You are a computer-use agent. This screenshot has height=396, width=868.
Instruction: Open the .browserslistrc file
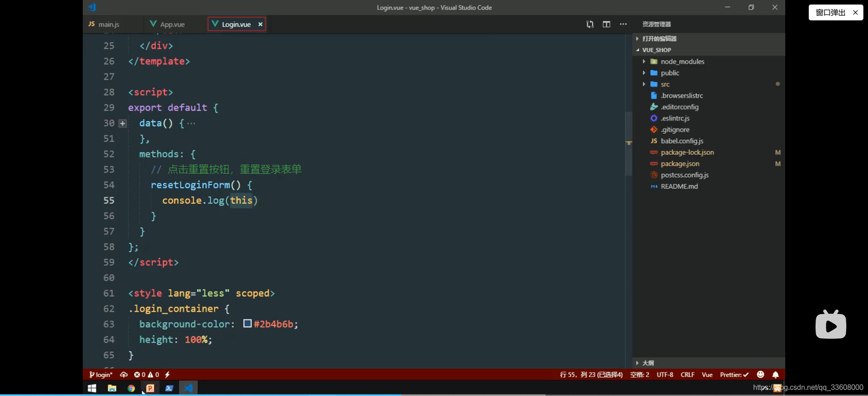pyautogui.click(x=708, y=95)
